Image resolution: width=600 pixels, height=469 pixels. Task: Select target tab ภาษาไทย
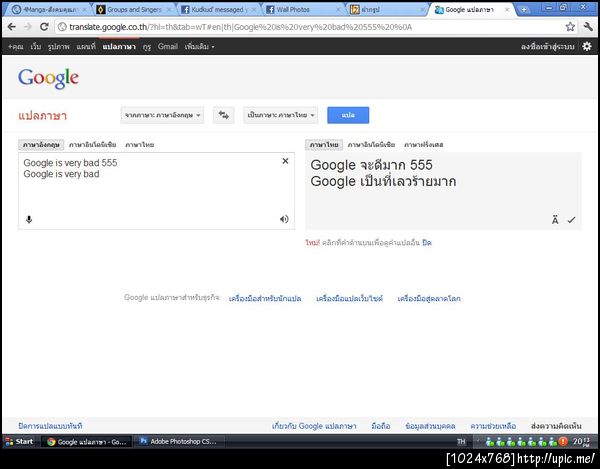[x=324, y=145]
